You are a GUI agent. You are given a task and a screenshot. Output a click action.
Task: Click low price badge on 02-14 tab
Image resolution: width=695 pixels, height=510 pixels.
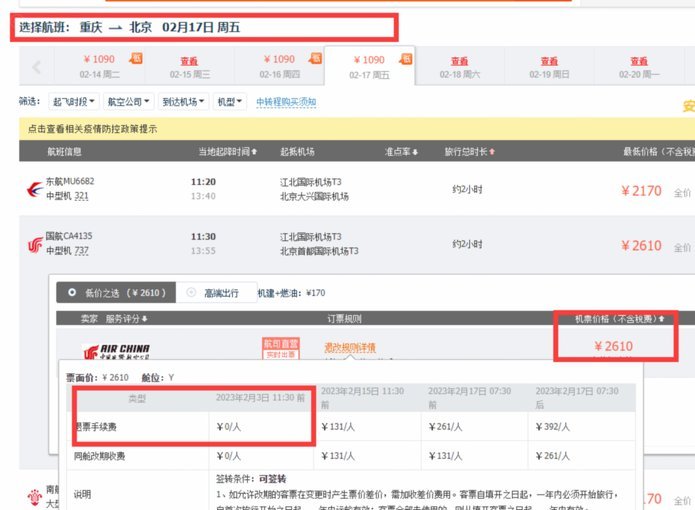[136, 58]
